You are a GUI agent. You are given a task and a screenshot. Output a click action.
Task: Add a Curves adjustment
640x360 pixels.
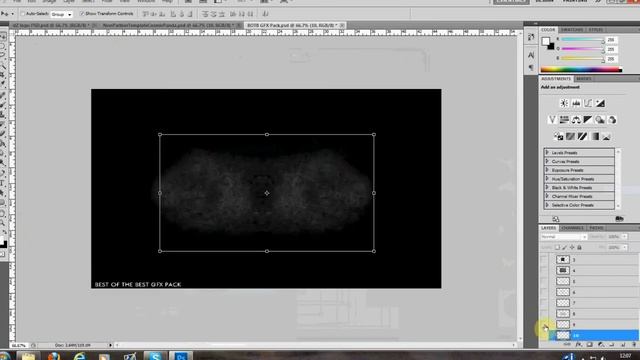click(588, 104)
